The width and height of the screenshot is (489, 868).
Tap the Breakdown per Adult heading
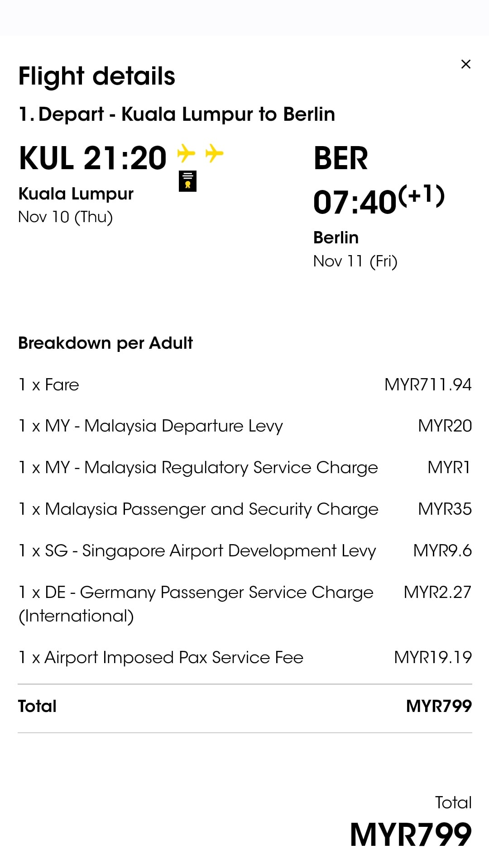point(105,343)
